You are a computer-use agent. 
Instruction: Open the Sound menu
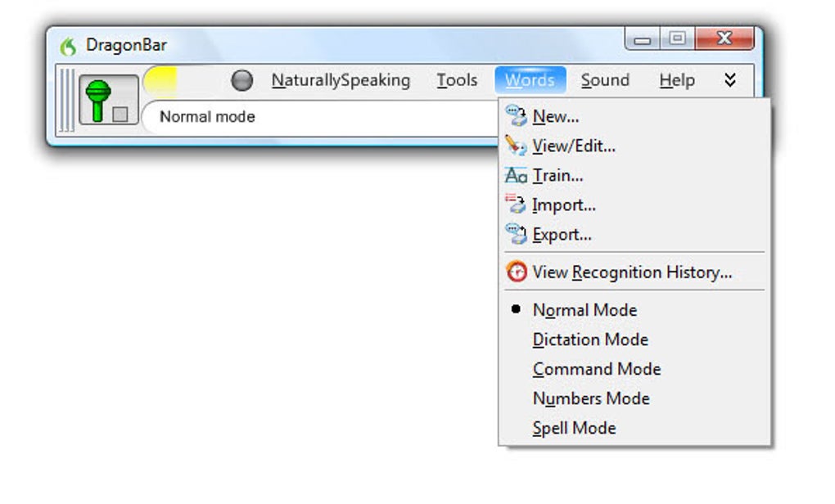coord(605,80)
